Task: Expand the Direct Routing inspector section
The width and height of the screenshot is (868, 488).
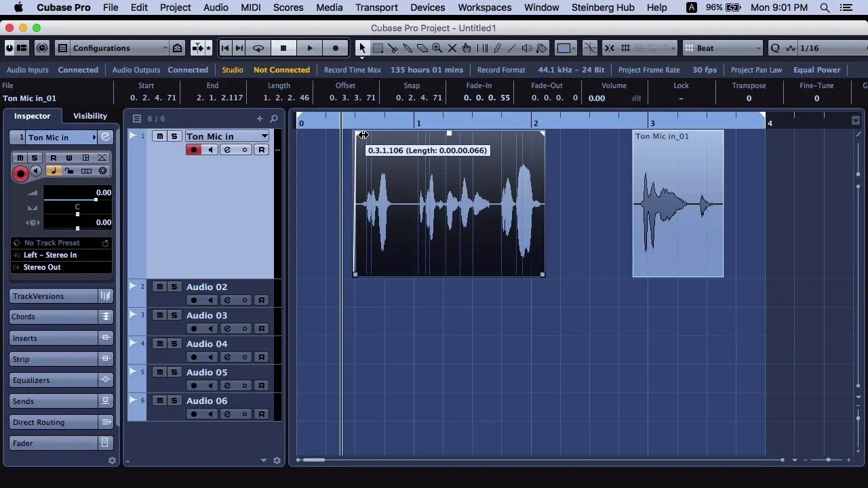Action: click(x=55, y=422)
